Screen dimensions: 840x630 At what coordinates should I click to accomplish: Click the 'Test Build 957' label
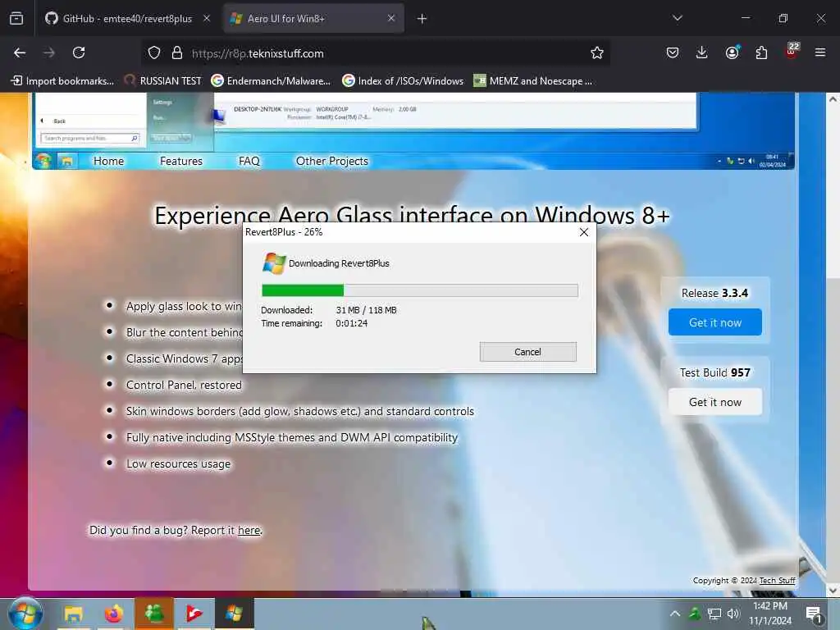[715, 372]
